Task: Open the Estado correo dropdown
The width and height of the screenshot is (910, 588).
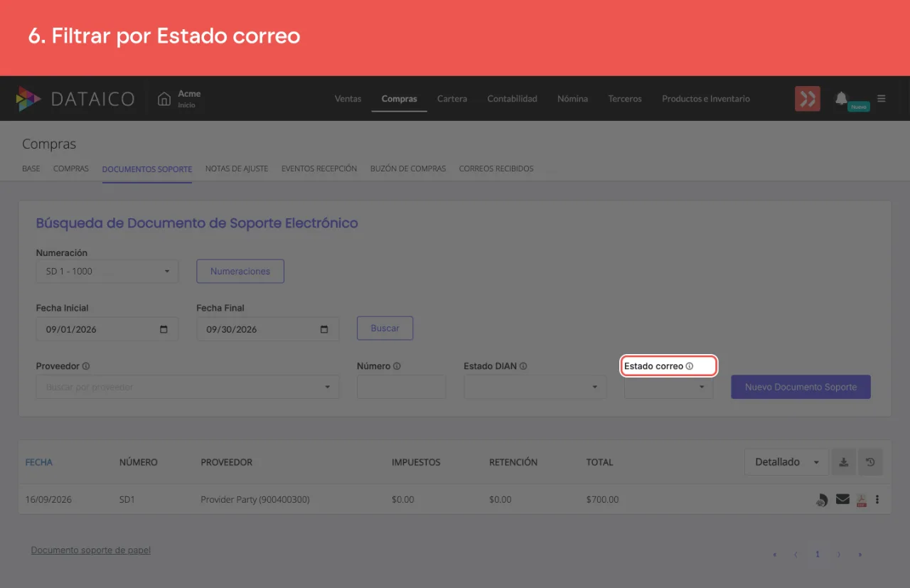Action: (669, 387)
